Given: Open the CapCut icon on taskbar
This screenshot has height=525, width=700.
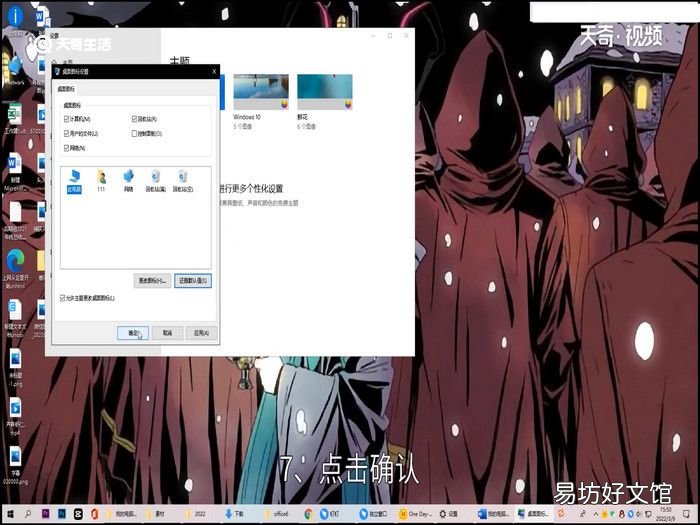Looking at the screenshot, I should [78, 514].
